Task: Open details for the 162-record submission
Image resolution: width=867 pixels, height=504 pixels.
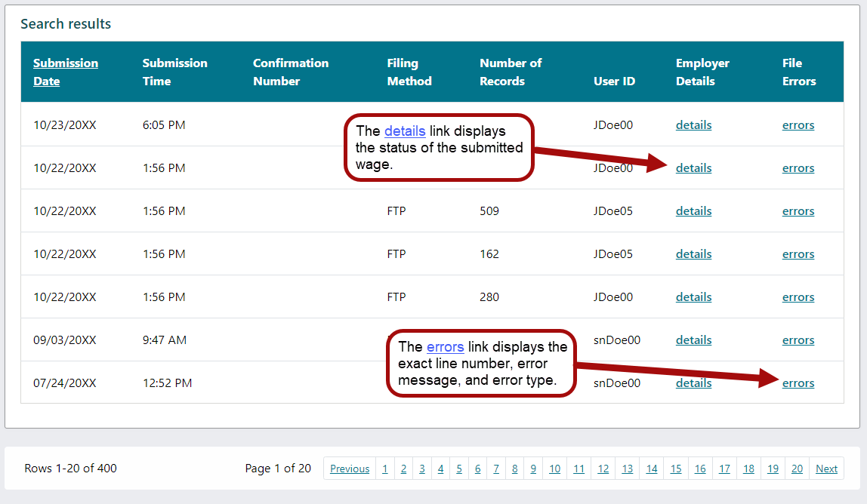Action: coord(693,254)
